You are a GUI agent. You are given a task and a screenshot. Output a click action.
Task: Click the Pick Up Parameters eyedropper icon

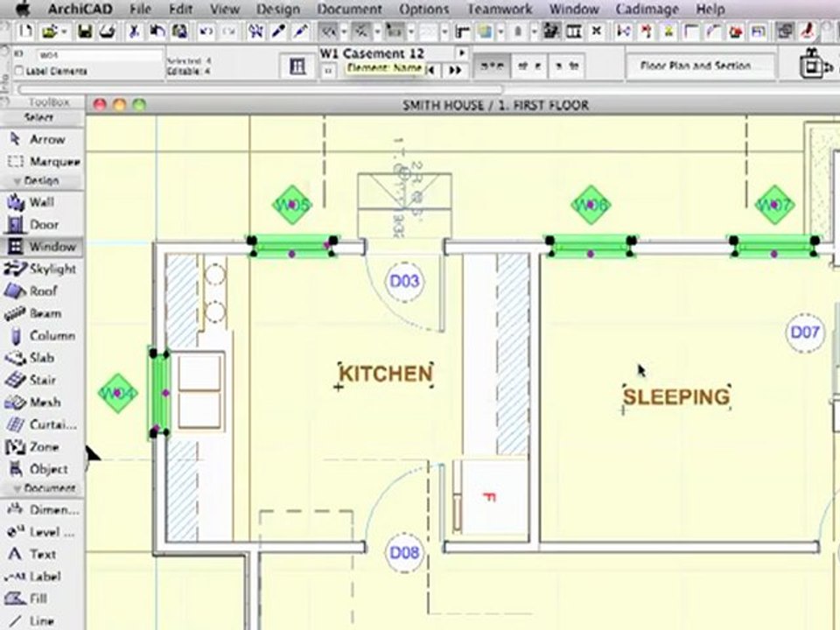tap(278, 32)
